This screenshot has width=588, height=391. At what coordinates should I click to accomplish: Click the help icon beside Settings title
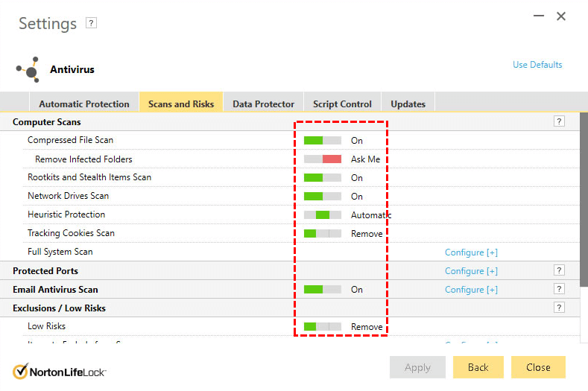91,23
